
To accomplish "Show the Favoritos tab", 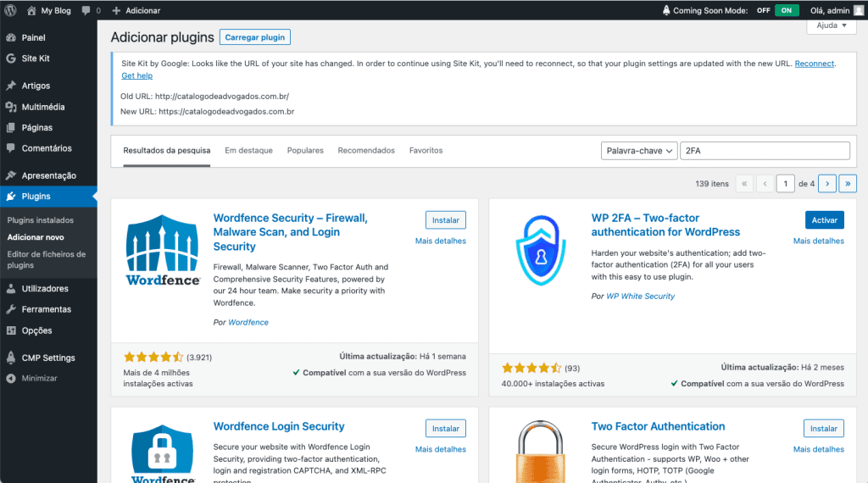I will pyautogui.click(x=426, y=151).
